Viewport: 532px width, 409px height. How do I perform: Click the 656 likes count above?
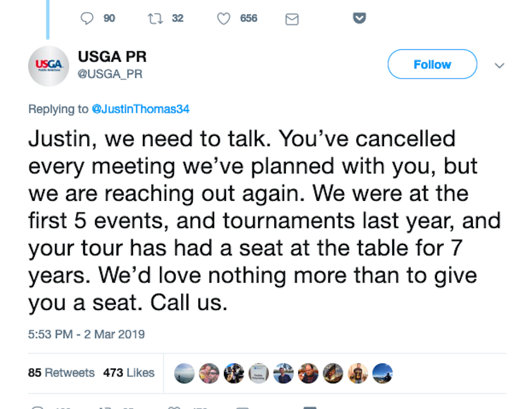249,18
